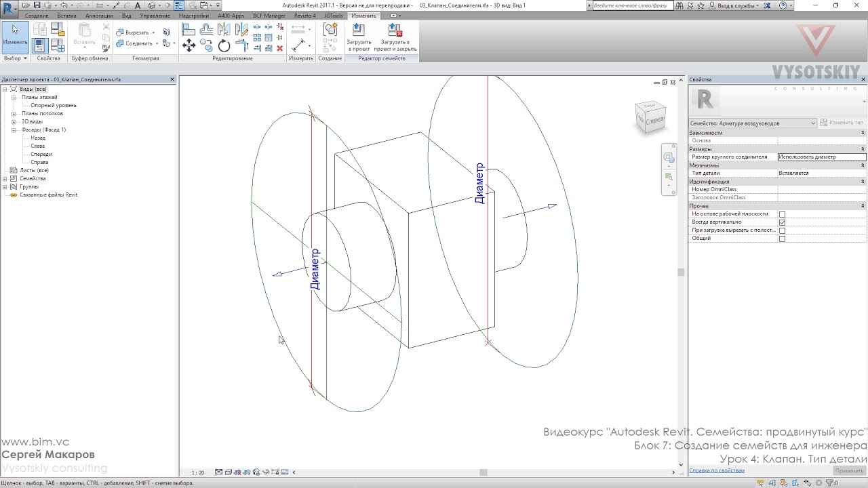Open the 'Справка по свойствам' link

click(x=717, y=470)
